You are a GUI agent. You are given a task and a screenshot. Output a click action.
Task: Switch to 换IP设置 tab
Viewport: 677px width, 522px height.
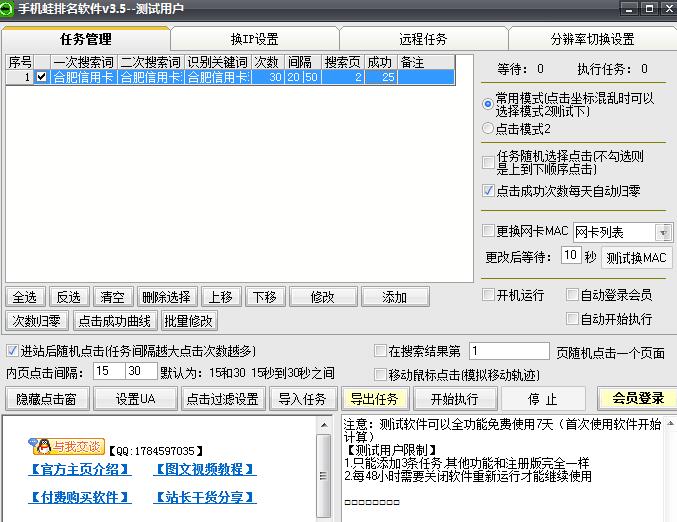tap(254, 40)
